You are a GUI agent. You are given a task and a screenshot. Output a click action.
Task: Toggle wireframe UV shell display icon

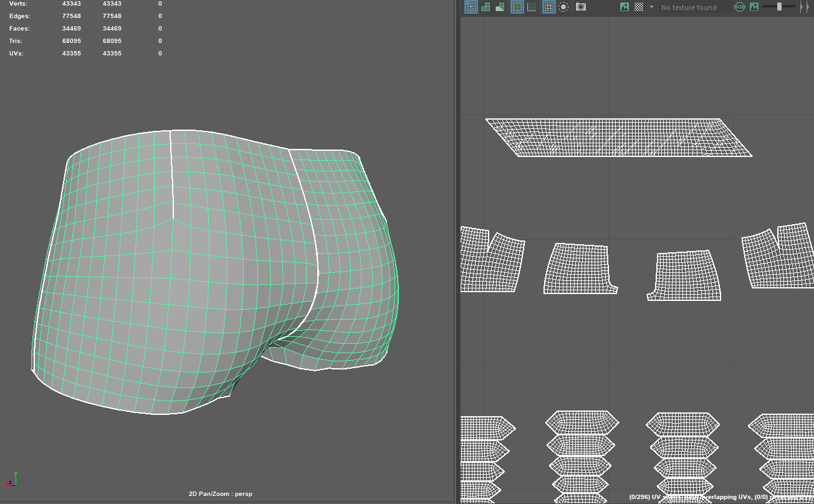click(x=471, y=7)
